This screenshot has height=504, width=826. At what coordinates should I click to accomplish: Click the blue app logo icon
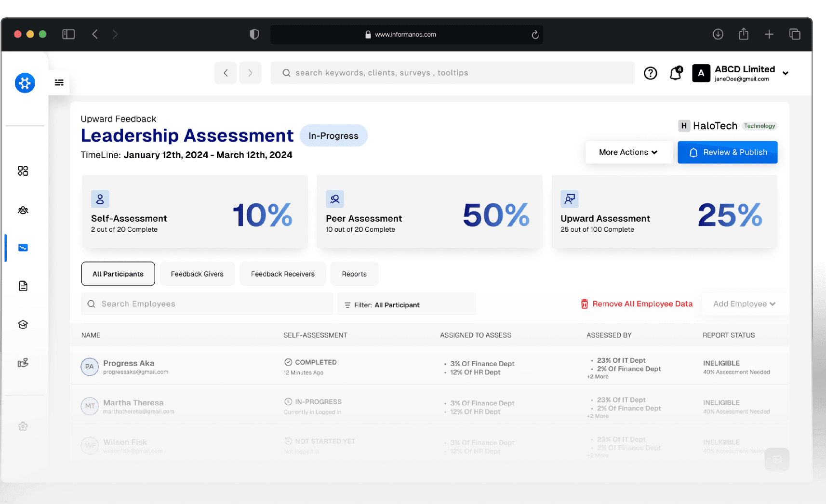tap(25, 83)
